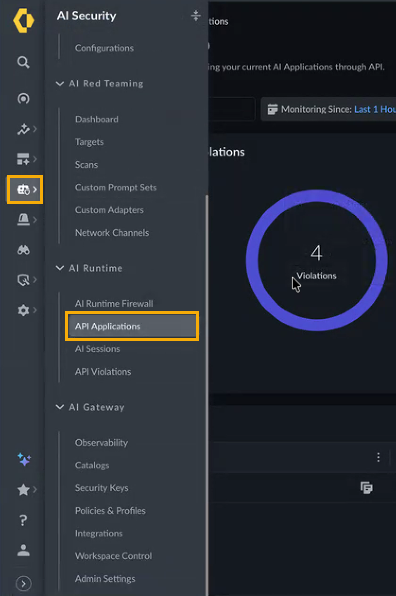This screenshot has width=396, height=596.
Task: Open Policies & Profiles
Action: tap(110, 510)
